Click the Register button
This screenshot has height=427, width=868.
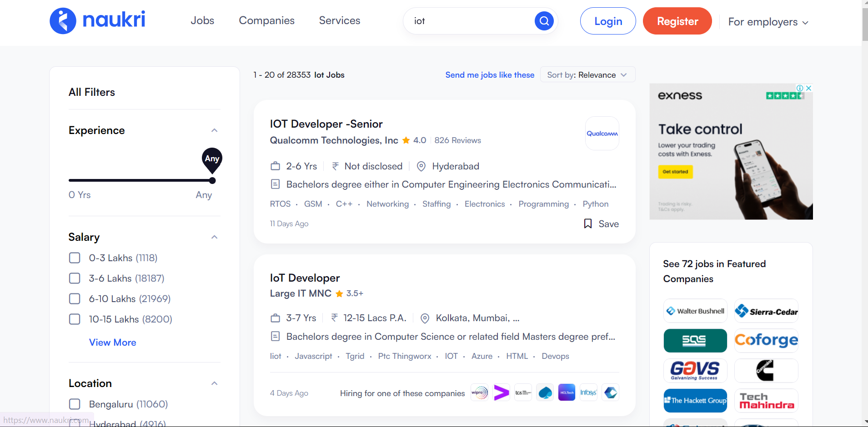coord(677,21)
